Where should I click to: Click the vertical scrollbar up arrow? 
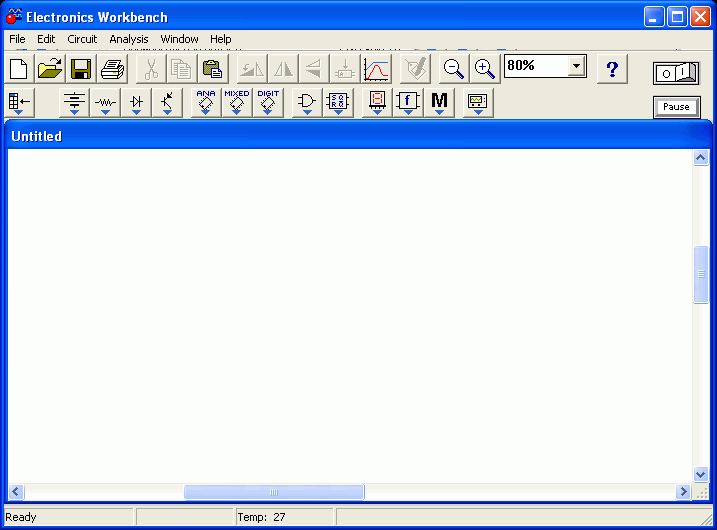701,158
